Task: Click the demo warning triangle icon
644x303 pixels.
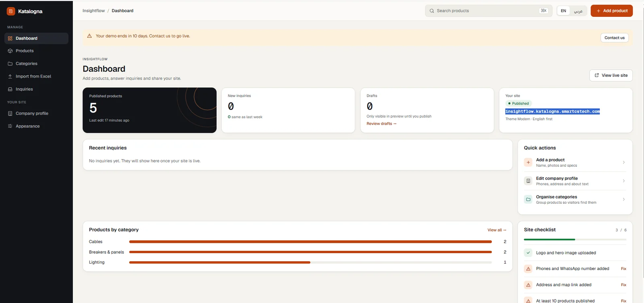Action: [89, 36]
